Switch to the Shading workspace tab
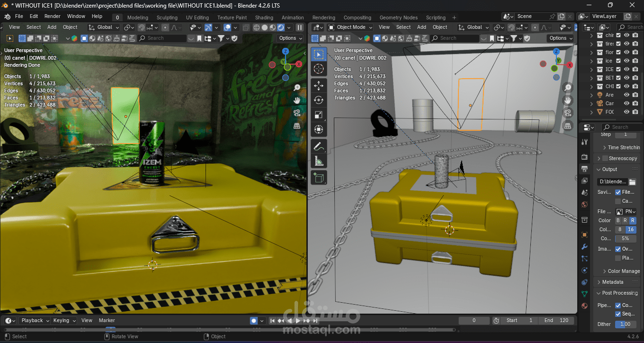 [264, 18]
